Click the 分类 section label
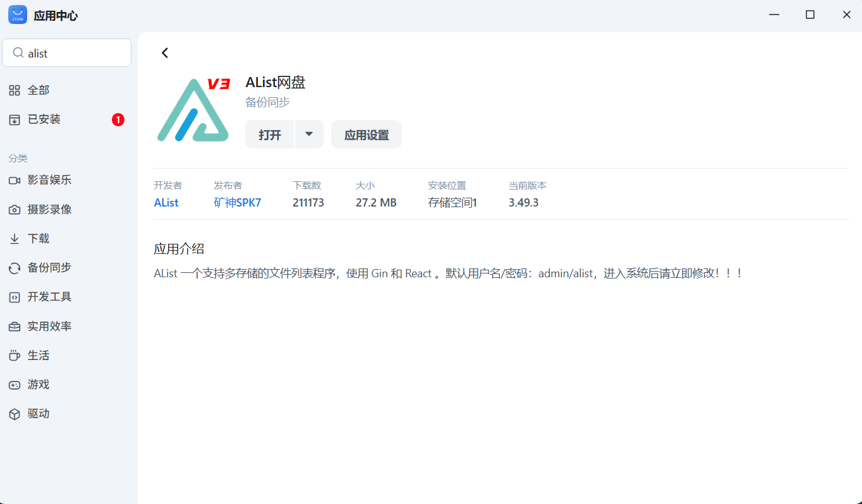The width and height of the screenshot is (862, 504). point(18,159)
